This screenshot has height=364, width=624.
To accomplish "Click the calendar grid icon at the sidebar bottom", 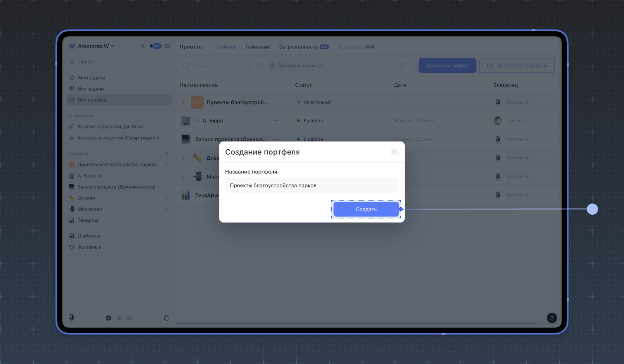I will [167, 318].
